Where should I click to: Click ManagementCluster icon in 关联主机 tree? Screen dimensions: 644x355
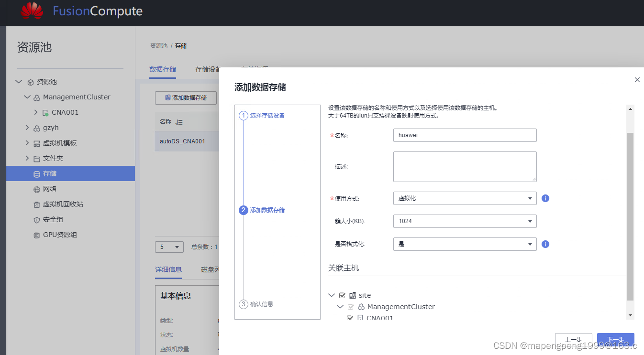[x=361, y=307]
